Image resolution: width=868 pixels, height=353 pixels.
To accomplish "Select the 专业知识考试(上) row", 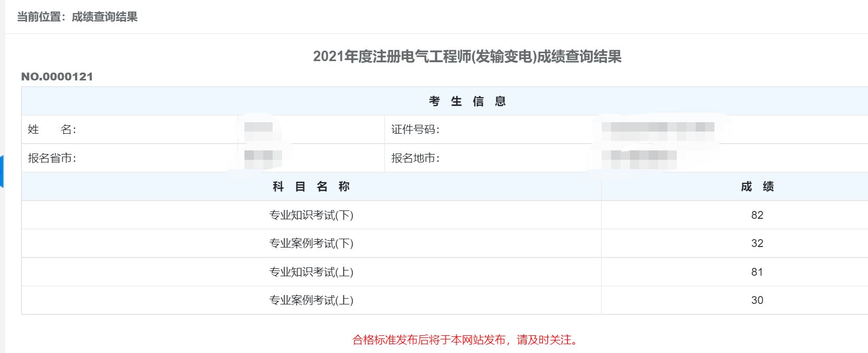I will click(x=444, y=272).
